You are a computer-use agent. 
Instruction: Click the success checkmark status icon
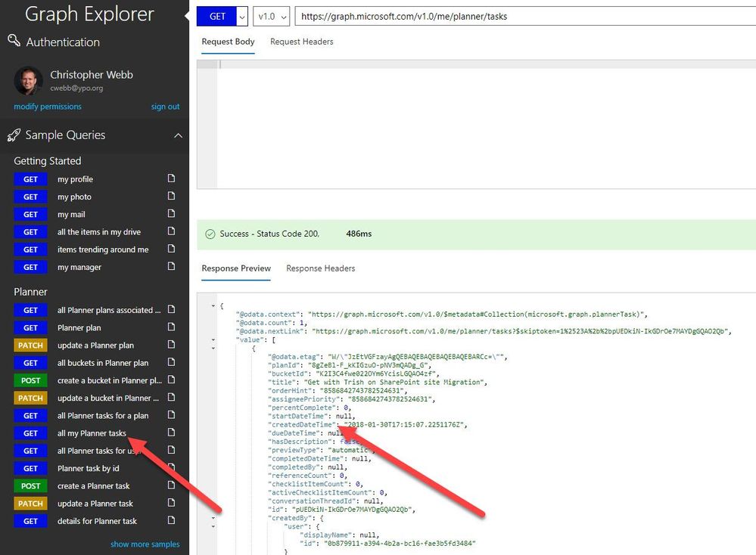(210, 234)
